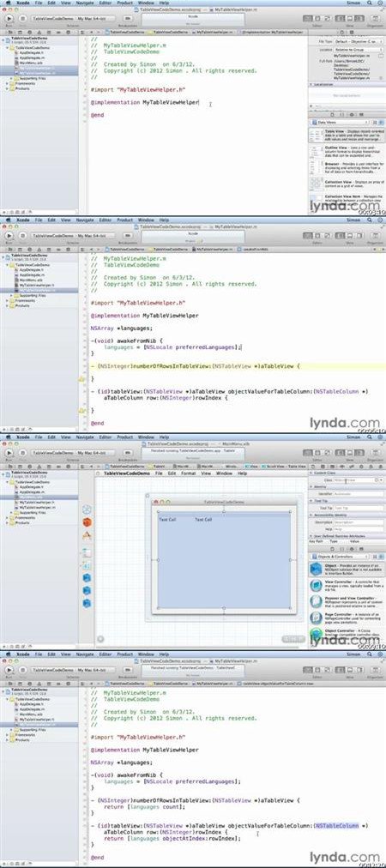Select Object Controller in the object library
Image resolution: width=386 pixels, height=868 pixels.
pyautogui.click(x=347, y=634)
